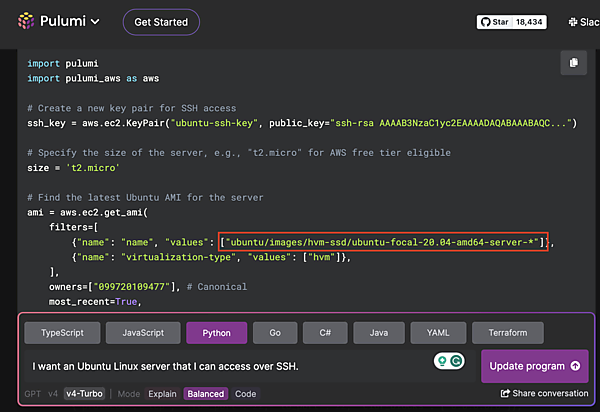Click the Get Started button
Screen dimensions: 600x412
161,21
